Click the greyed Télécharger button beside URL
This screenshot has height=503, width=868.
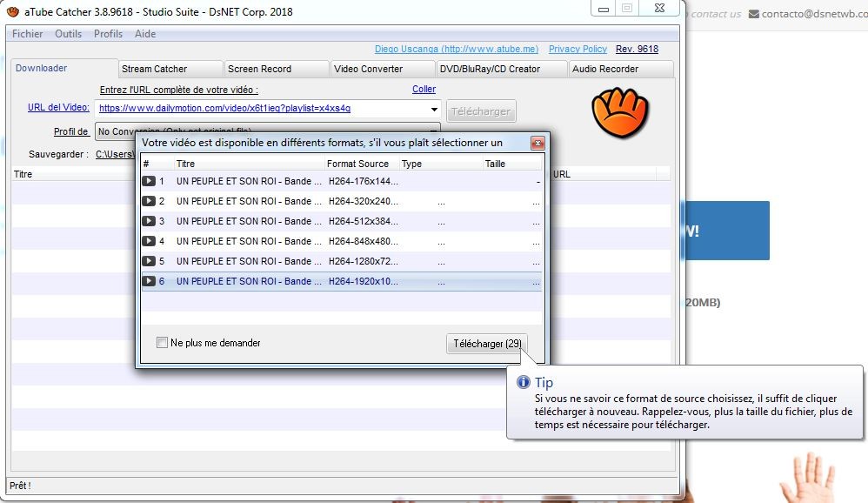(x=481, y=111)
